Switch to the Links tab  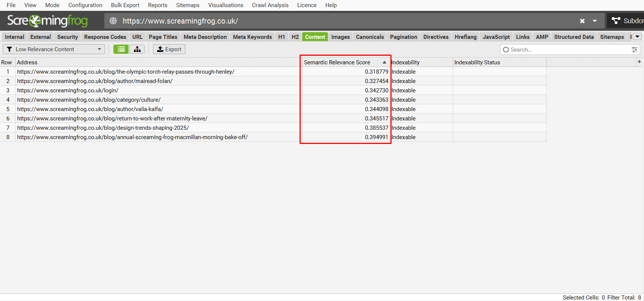522,37
